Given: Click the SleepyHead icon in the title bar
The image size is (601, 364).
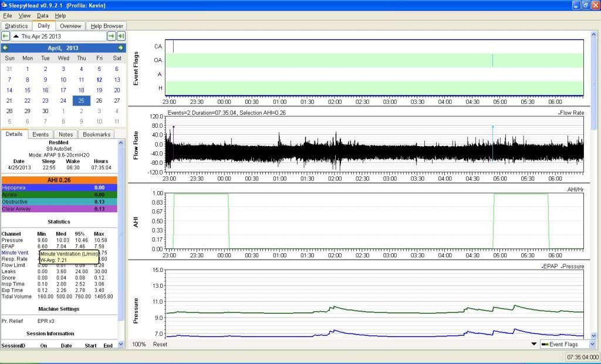Looking at the screenshot, I should [x=4, y=5].
